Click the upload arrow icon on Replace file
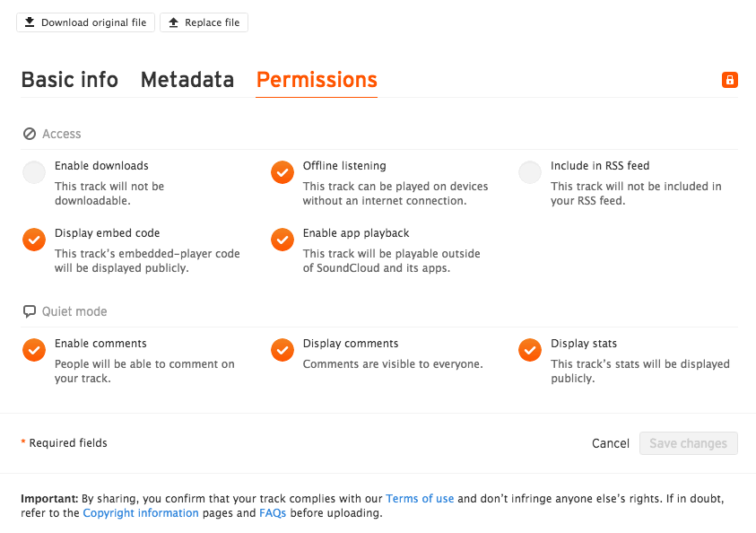Image resolution: width=756 pixels, height=533 pixels. click(x=174, y=22)
